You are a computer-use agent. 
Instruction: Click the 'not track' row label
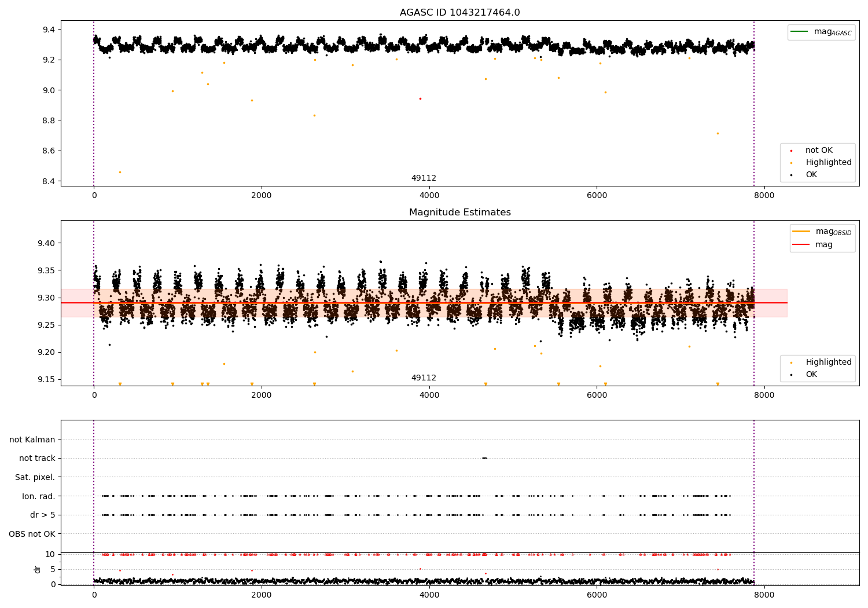(x=37, y=459)
